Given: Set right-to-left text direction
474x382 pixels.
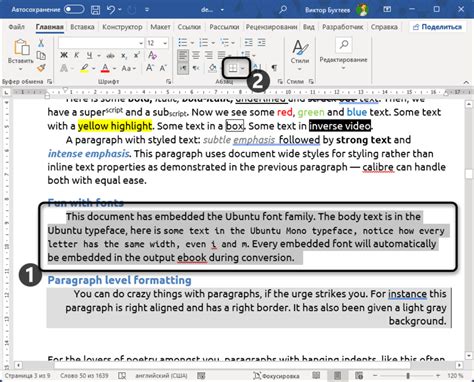Looking at the screenshot, I should [196, 68].
